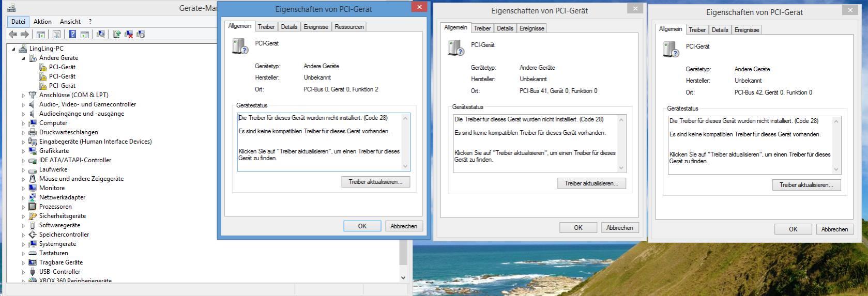Click the Grafikkarte display adapter icon
This screenshot has width=868, height=296.
tap(33, 151)
